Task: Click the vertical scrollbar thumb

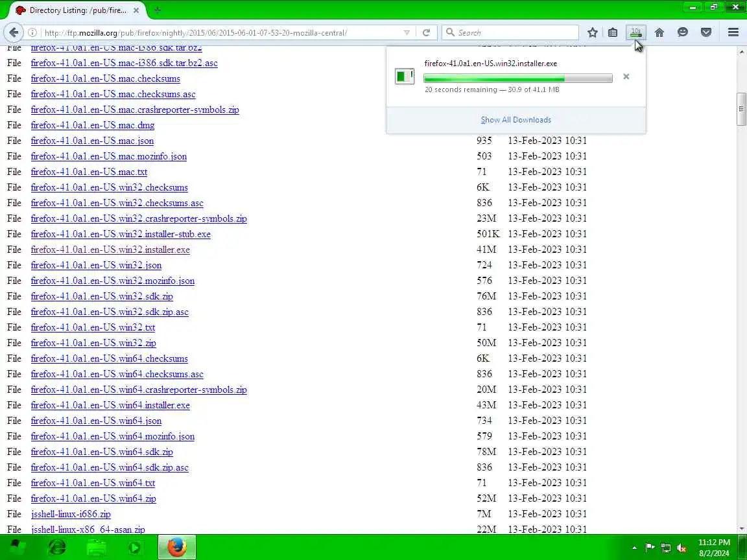Action: 741,109
